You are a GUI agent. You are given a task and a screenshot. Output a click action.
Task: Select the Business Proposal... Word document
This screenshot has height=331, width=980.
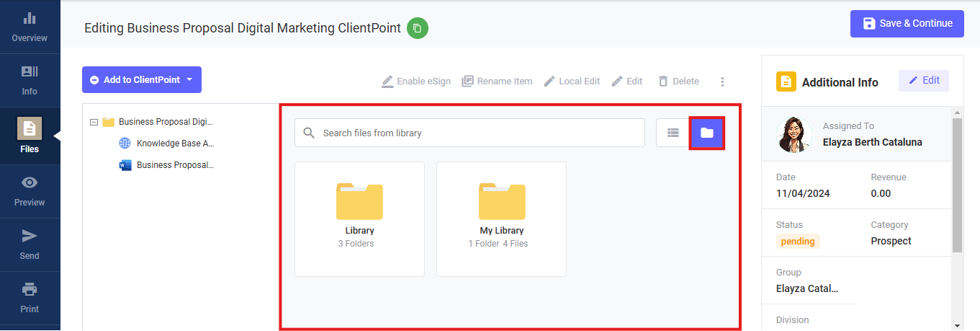167,165
